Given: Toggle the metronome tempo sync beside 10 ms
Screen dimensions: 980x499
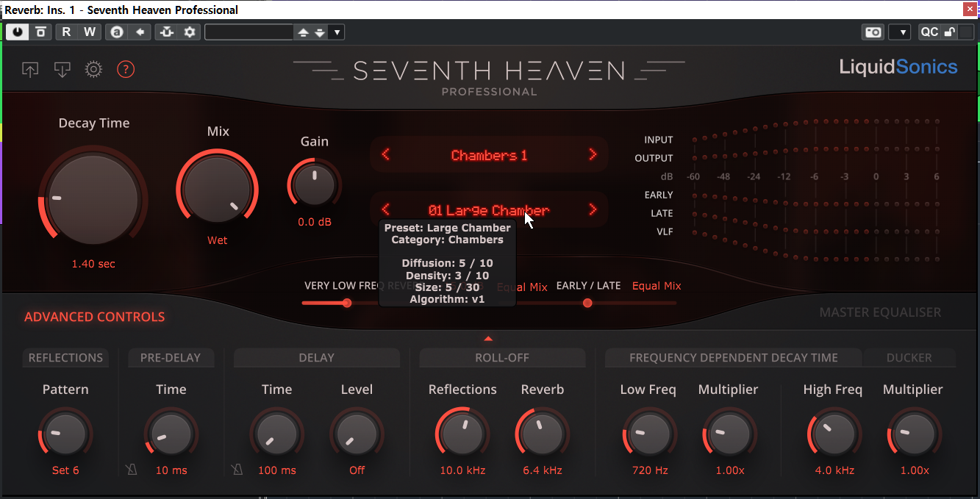Looking at the screenshot, I should point(132,469).
